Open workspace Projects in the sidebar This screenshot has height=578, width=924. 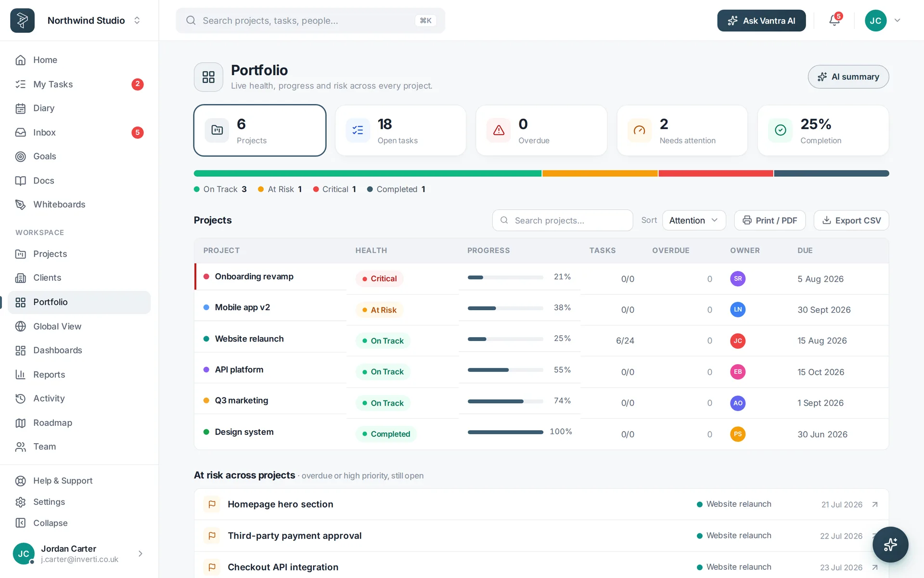[x=79, y=254]
